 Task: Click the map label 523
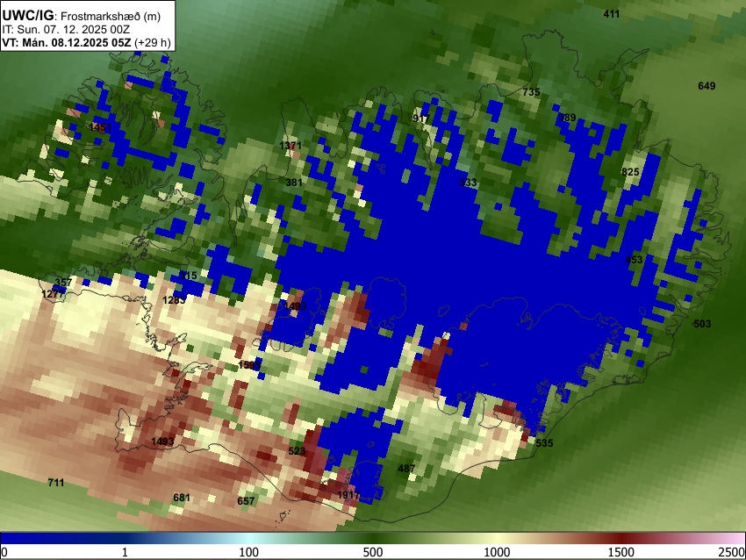click(297, 450)
